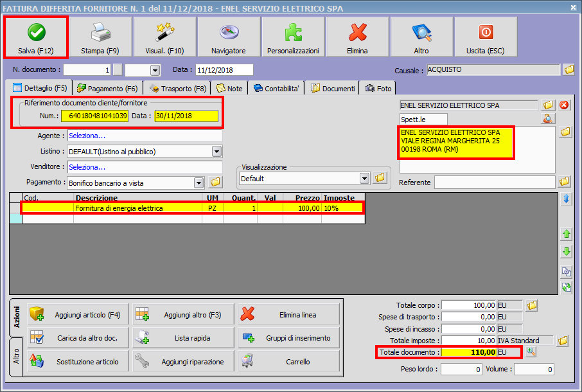This screenshot has height=392, width=582.
Task: Click Aggiungi riparazione
Action: (x=183, y=361)
